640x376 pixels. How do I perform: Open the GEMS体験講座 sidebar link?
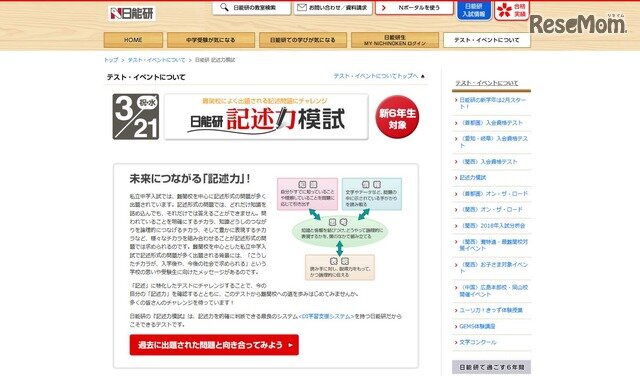tap(477, 326)
